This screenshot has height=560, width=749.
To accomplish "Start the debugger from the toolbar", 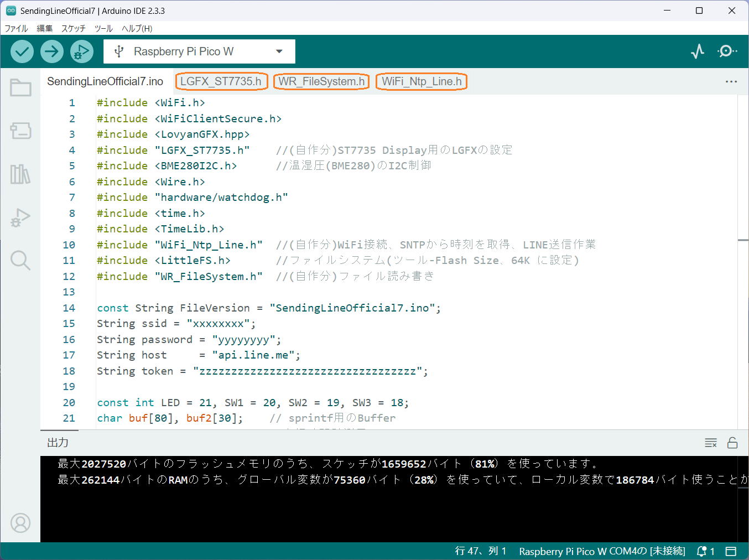I will point(82,51).
